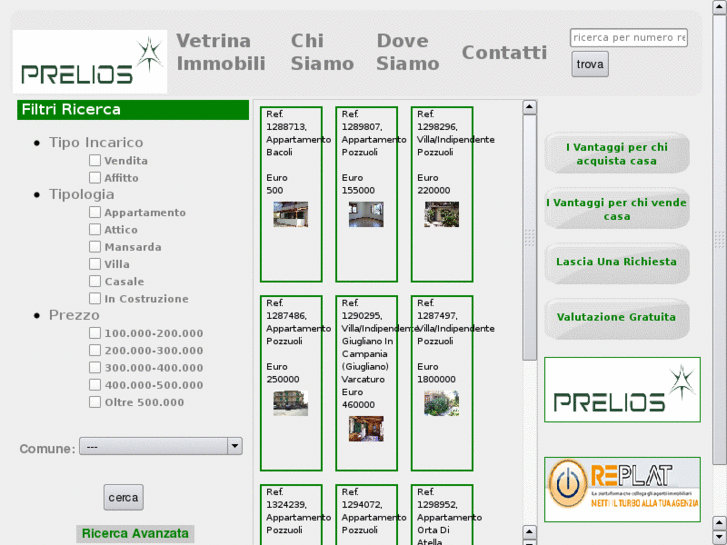Image resolution: width=727 pixels, height=545 pixels.
Task: Select the Casale checkbox
Action: click(95, 281)
